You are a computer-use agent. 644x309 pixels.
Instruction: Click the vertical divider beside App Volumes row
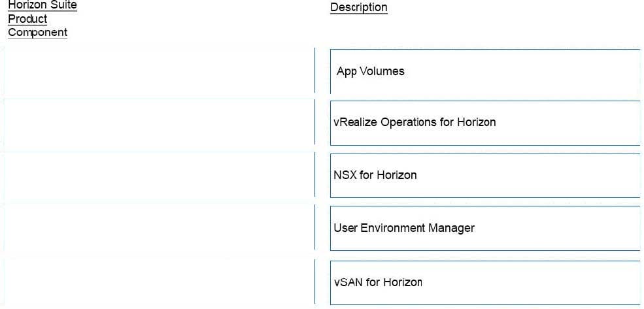point(315,70)
